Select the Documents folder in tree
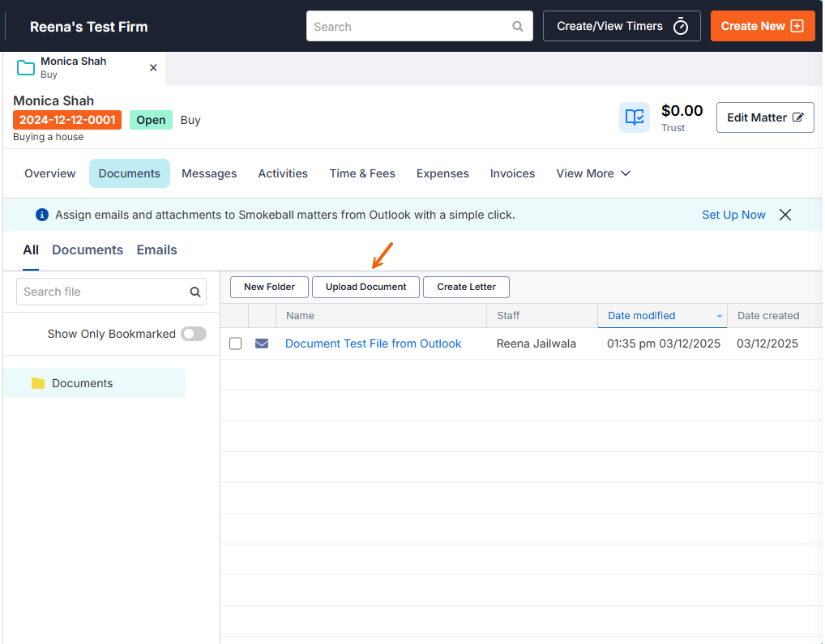Image resolution: width=825 pixels, height=644 pixels. [x=95, y=383]
